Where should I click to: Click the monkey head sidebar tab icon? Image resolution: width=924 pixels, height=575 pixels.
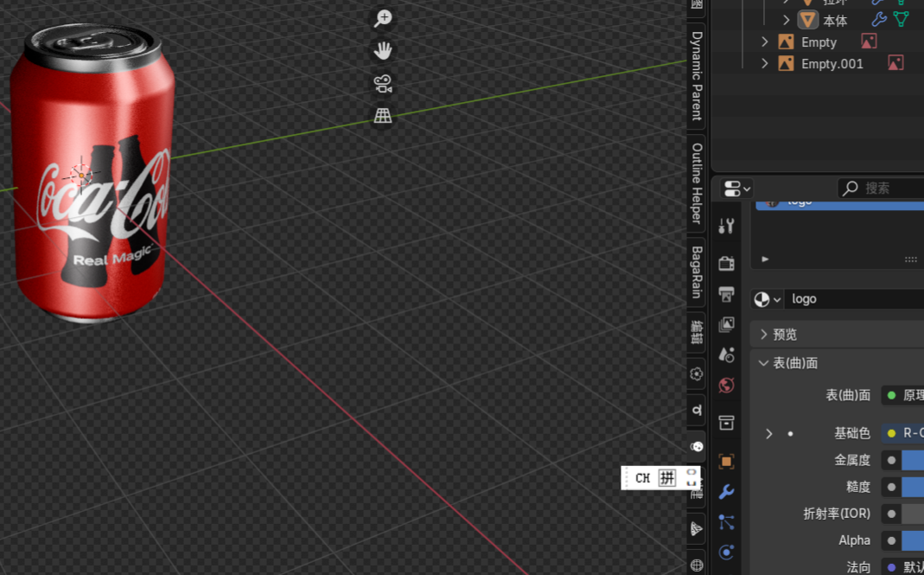[697, 447]
